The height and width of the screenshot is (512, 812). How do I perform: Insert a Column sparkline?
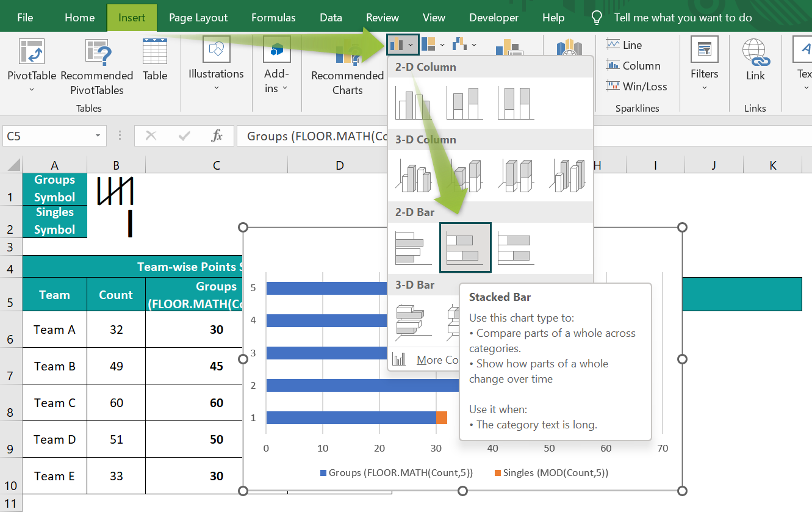(633, 65)
